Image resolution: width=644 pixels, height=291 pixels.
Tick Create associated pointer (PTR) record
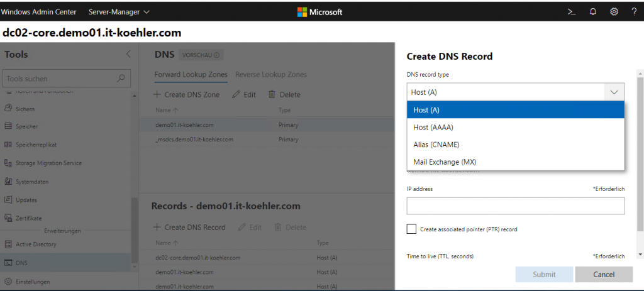411,229
